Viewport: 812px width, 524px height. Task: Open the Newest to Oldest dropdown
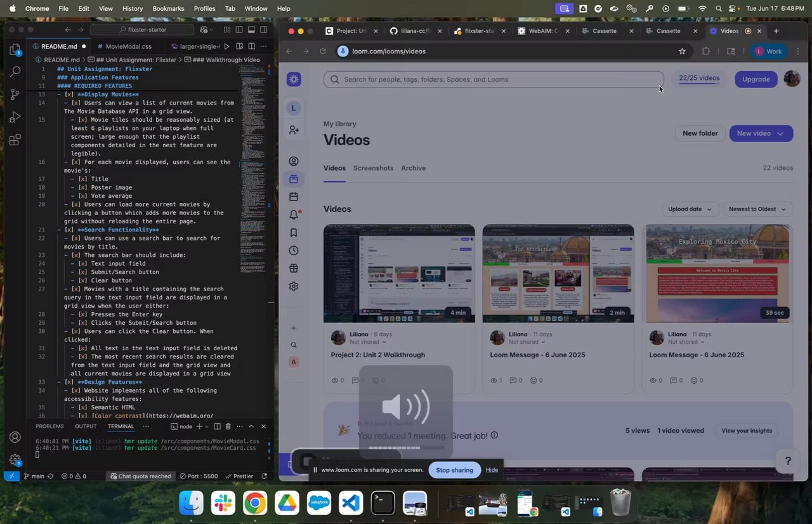pos(757,209)
